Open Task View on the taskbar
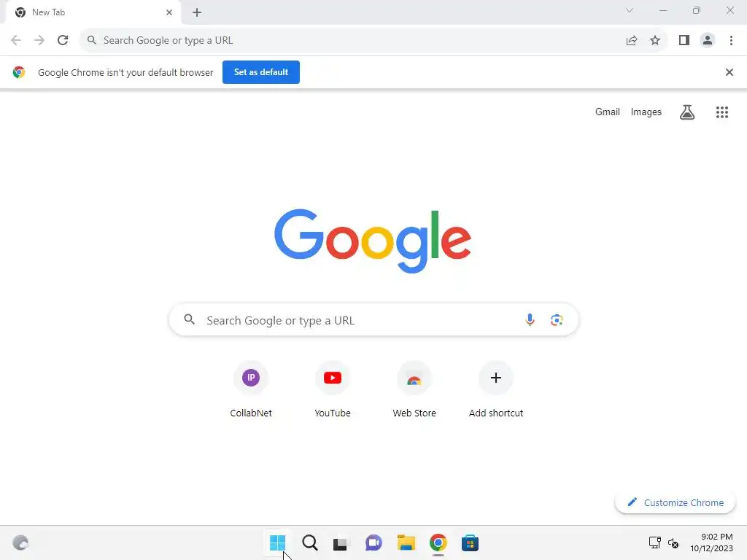 [341, 542]
